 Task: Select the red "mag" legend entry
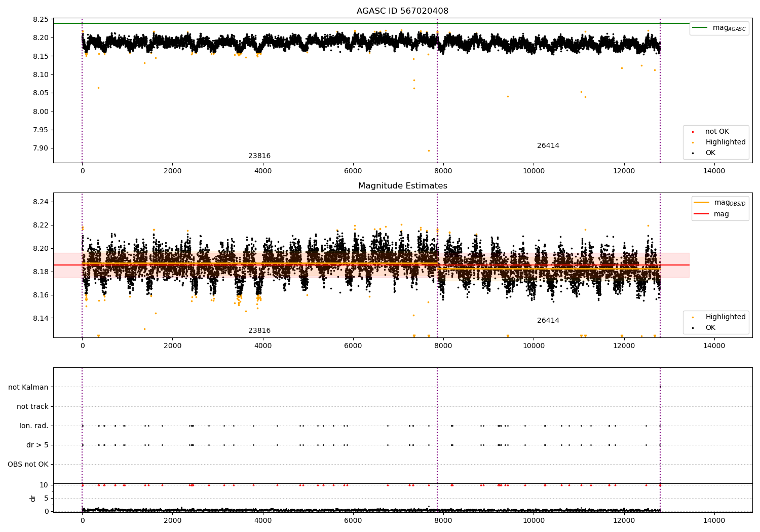pyautogui.click(x=721, y=214)
